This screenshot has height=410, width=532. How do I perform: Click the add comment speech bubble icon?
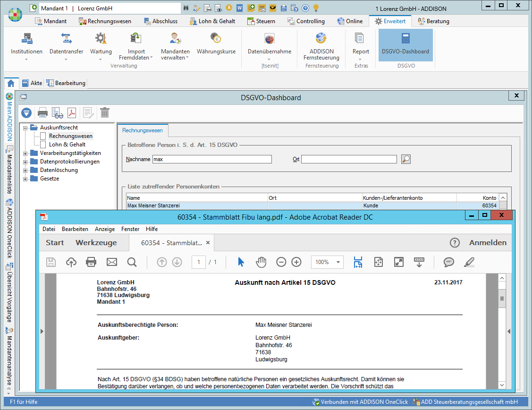click(448, 262)
